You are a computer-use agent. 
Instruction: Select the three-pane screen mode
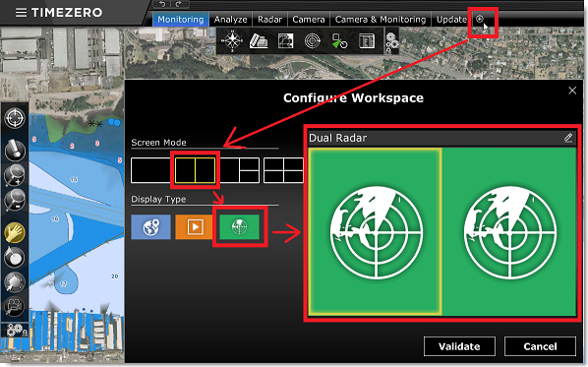tap(240, 170)
